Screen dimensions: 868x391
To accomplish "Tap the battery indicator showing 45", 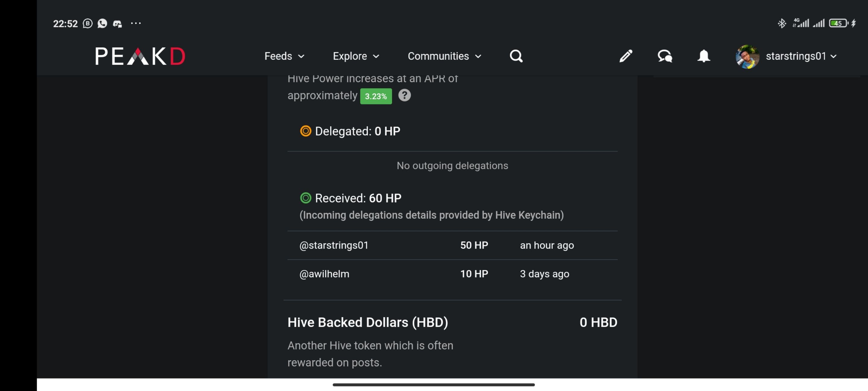I will pyautogui.click(x=839, y=23).
